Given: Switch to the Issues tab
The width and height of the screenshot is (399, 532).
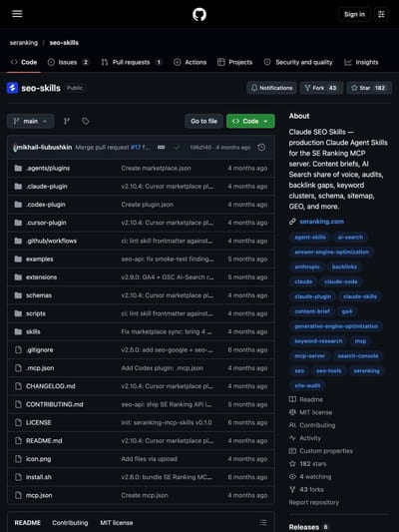Looking at the screenshot, I should (x=68, y=62).
